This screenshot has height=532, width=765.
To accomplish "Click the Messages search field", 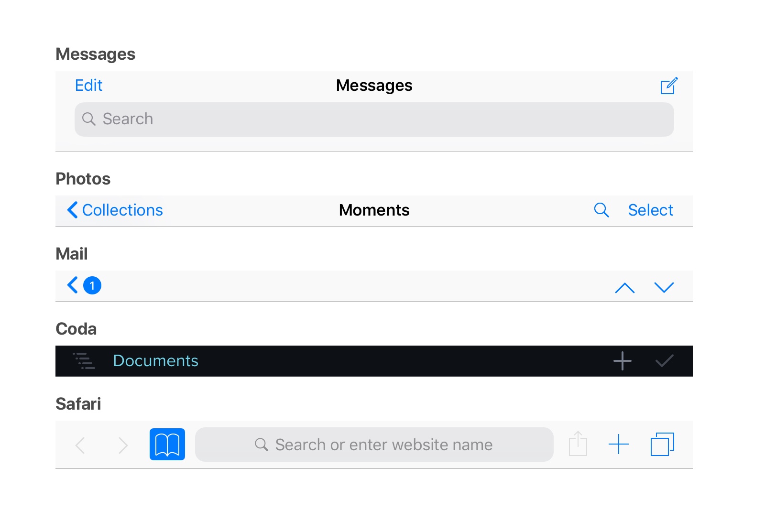I will click(x=374, y=119).
